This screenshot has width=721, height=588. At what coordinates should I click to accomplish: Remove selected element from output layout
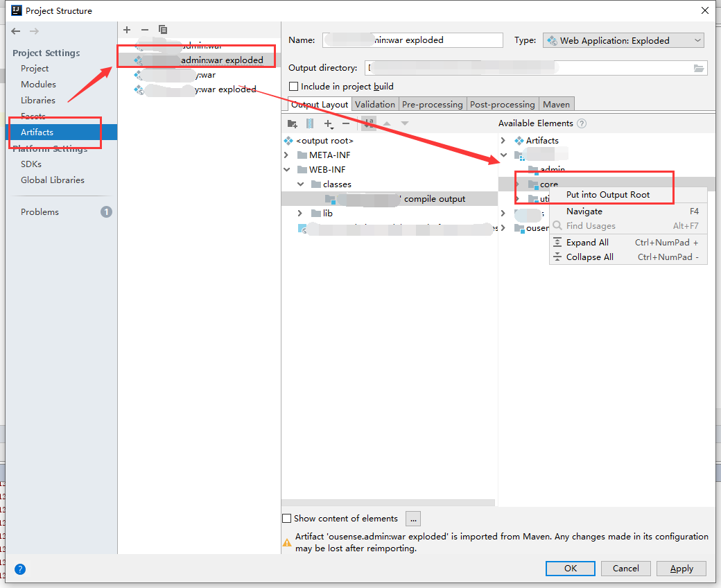345,123
